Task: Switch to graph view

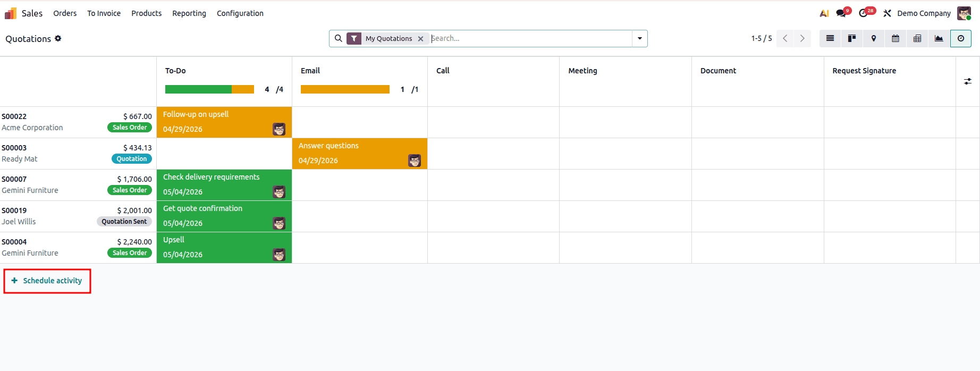Action: 939,38
